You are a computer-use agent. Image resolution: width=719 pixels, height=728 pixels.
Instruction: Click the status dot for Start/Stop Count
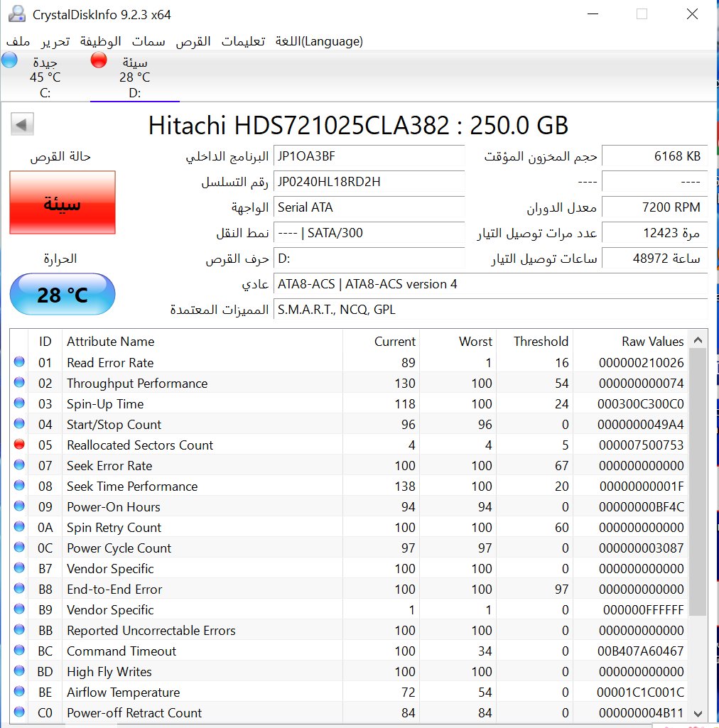pyautogui.click(x=19, y=423)
